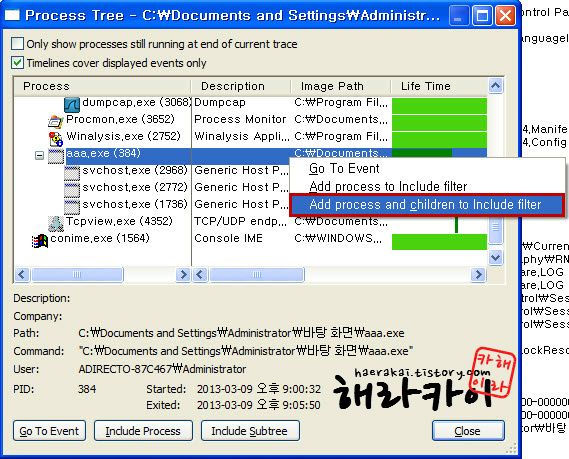Image resolution: width=569 pixels, height=459 pixels.
Task: Click the conime.exe process icon
Action: pos(40,241)
